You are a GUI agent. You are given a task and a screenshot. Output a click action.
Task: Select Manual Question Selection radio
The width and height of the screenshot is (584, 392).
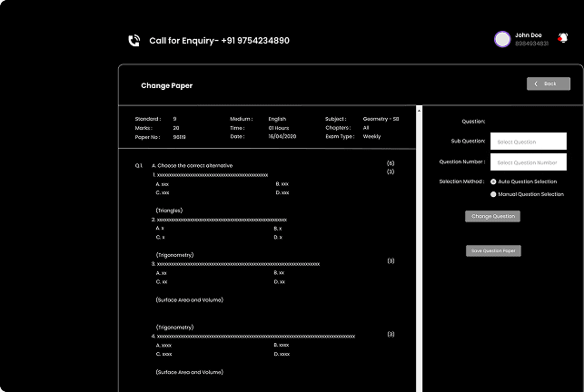(493, 194)
